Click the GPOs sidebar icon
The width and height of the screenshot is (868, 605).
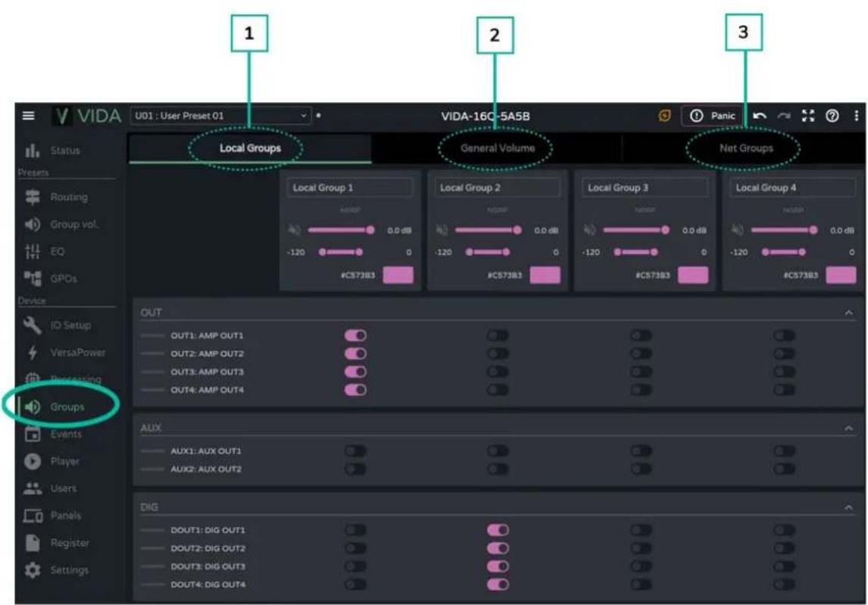pos(32,279)
